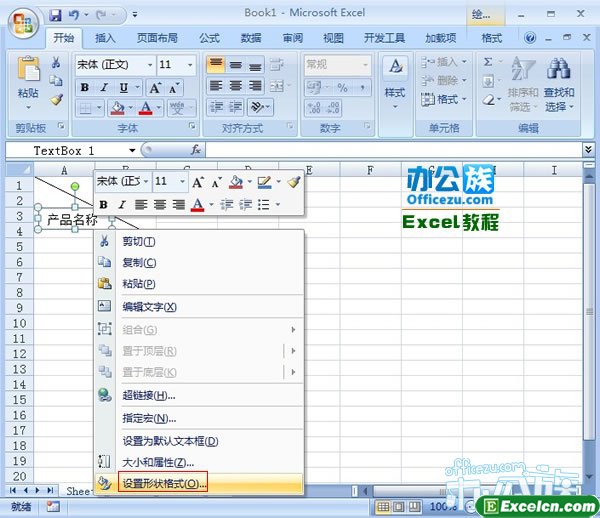Open the Formulas (公式) ribbon tab
Image resolution: width=600 pixels, height=518 pixels.
209,38
